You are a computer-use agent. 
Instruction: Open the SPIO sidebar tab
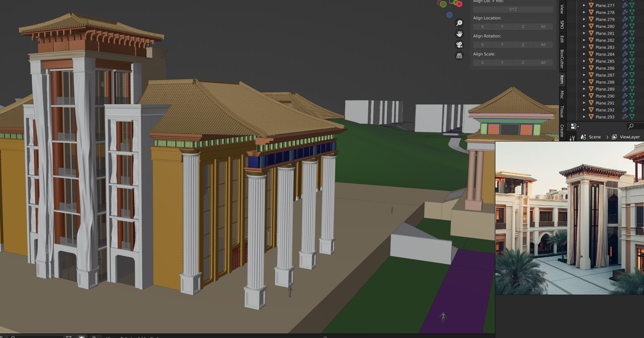562,25
